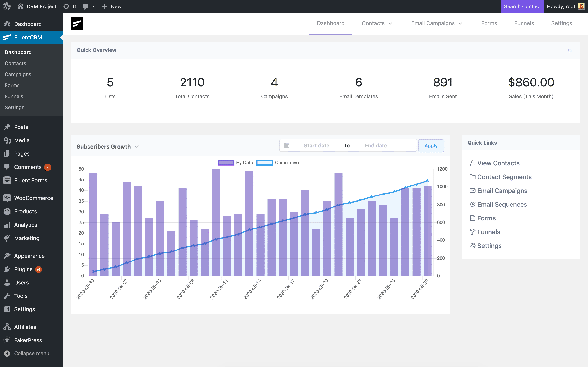Click the Products box icon
This screenshot has width=588, height=367.
(7, 211)
